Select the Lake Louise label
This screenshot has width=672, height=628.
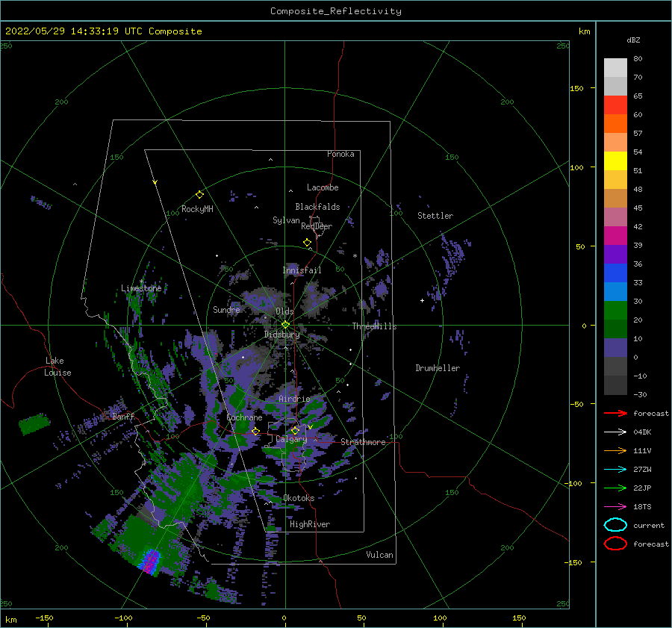tap(57, 367)
